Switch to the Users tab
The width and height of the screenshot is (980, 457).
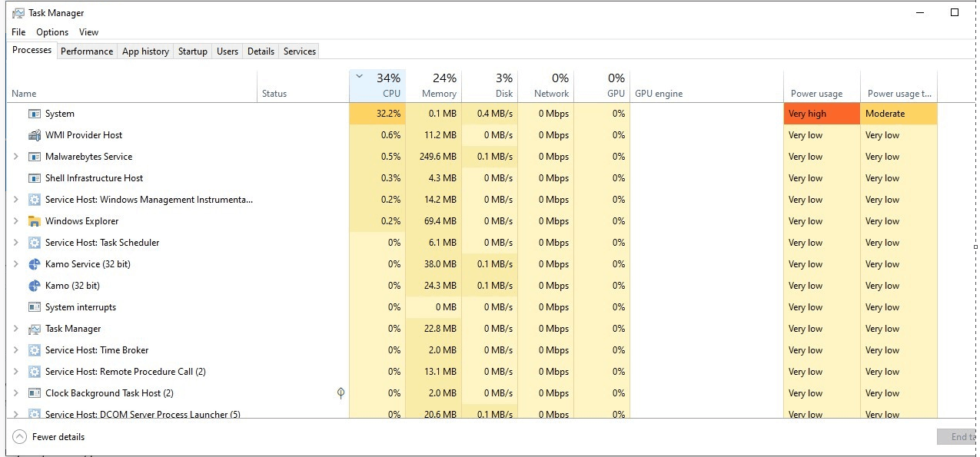click(x=228, y=51)
